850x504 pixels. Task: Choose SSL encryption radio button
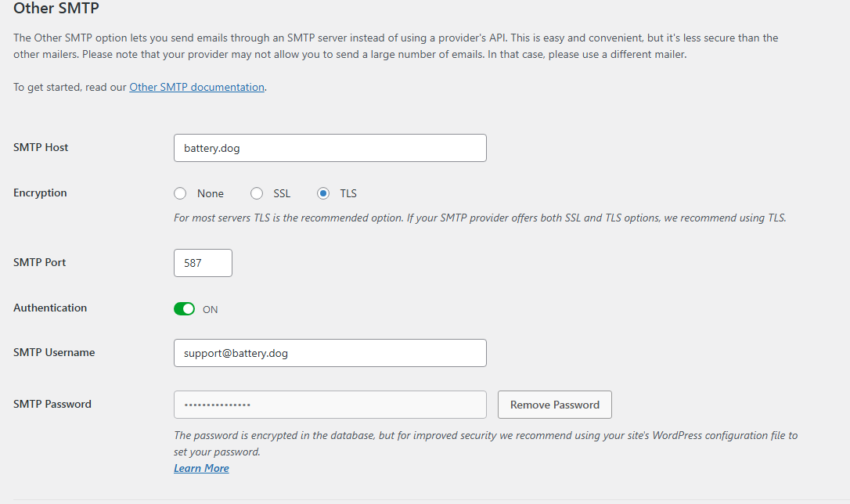pos(257,193)
